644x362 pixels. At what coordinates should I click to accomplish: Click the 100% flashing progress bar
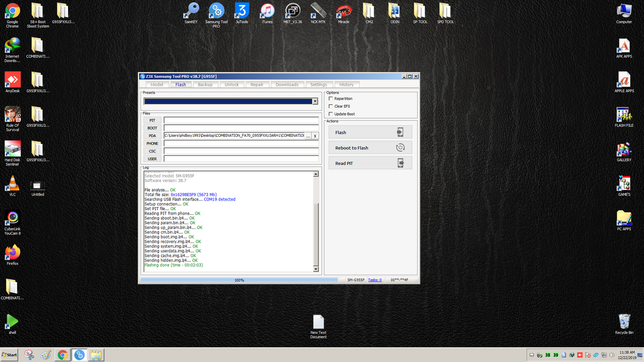pyautogui.click(x=239, y=280)
